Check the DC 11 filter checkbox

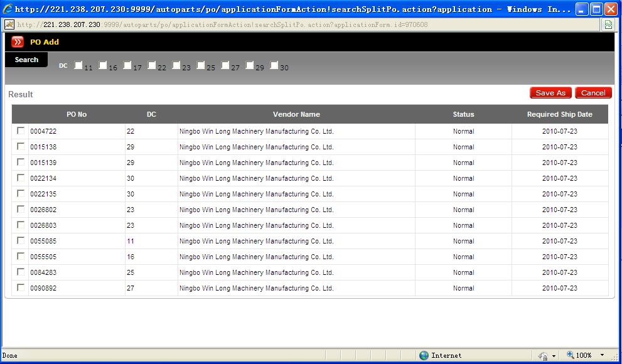[x=78, y=65]
